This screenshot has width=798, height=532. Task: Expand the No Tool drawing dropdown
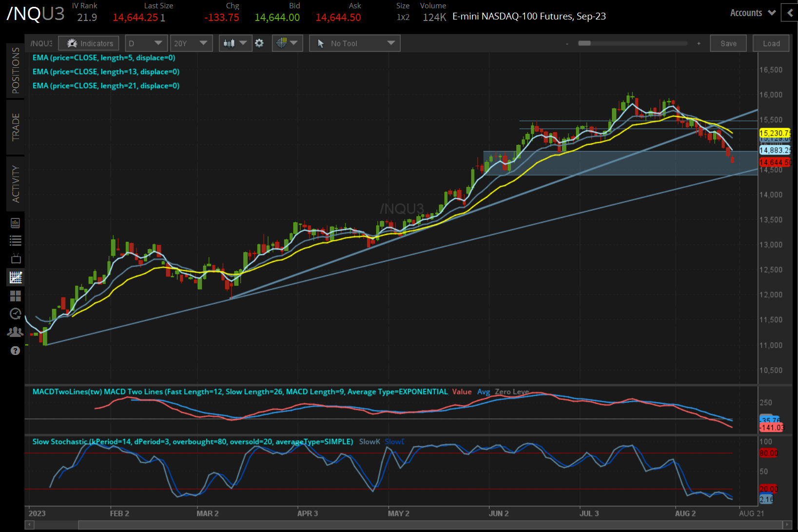(x=354, y=43)
